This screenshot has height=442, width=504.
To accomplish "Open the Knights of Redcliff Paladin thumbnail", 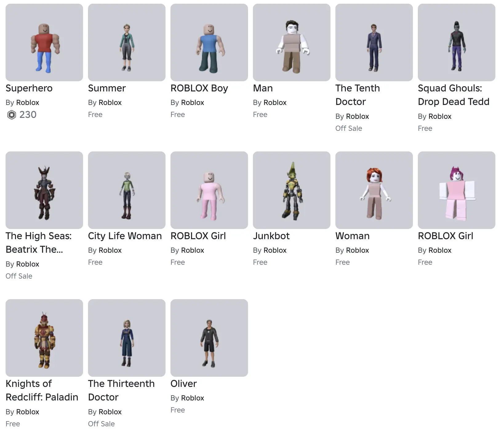I will (x=44, y=338).
